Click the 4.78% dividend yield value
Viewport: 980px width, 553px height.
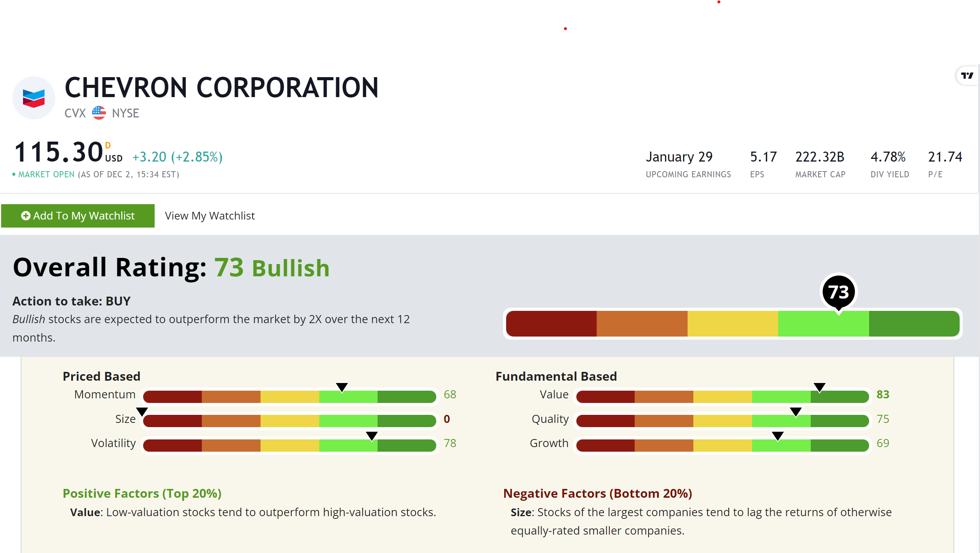[888, 157]
